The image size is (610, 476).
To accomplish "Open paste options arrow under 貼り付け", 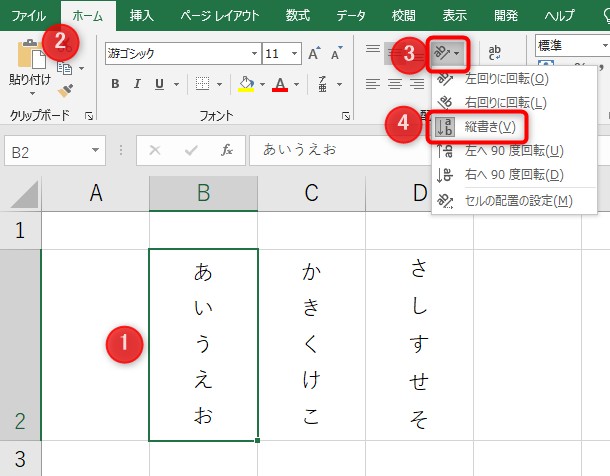I will pyautogui.click(x=32, y=93).
